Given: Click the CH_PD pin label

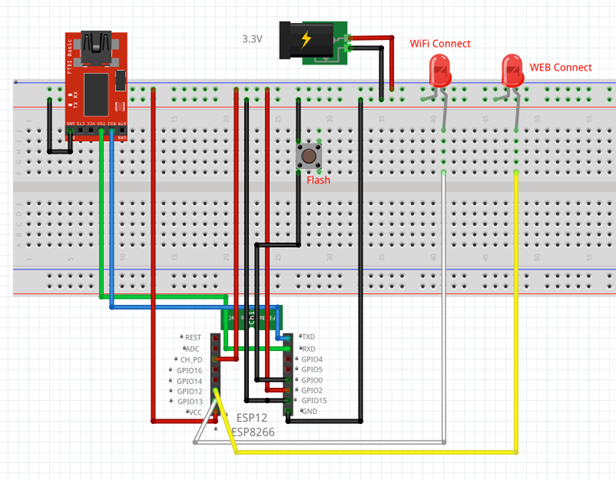Looking at the screenshot, I should coord(191,359).
